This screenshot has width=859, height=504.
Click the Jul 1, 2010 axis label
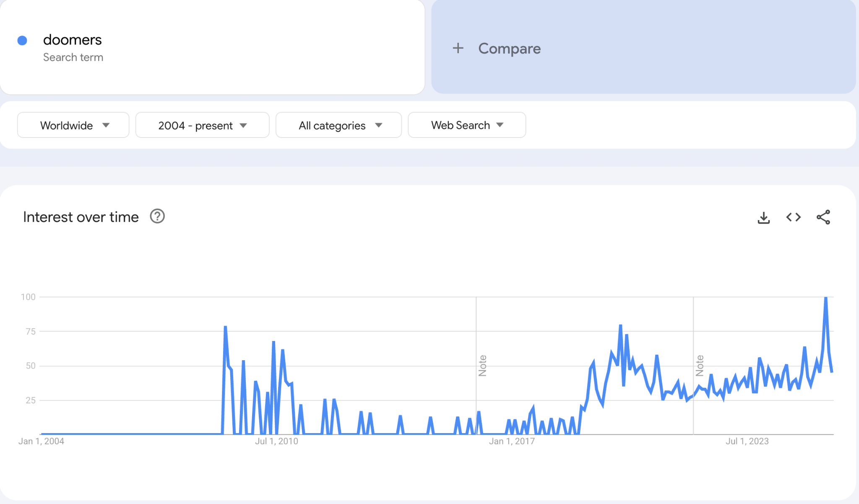[x=276, y=441]
